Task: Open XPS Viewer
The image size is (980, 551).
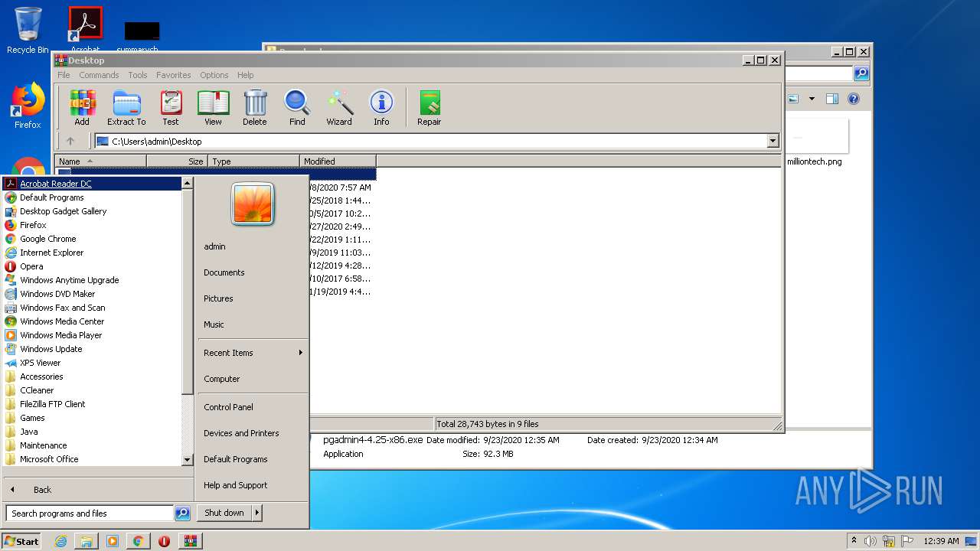Action: (92, 363)
